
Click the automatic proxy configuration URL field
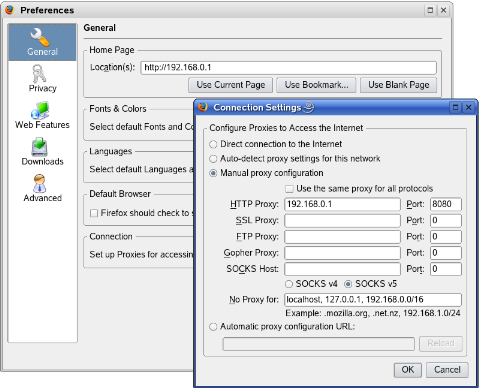click(319, 344)
